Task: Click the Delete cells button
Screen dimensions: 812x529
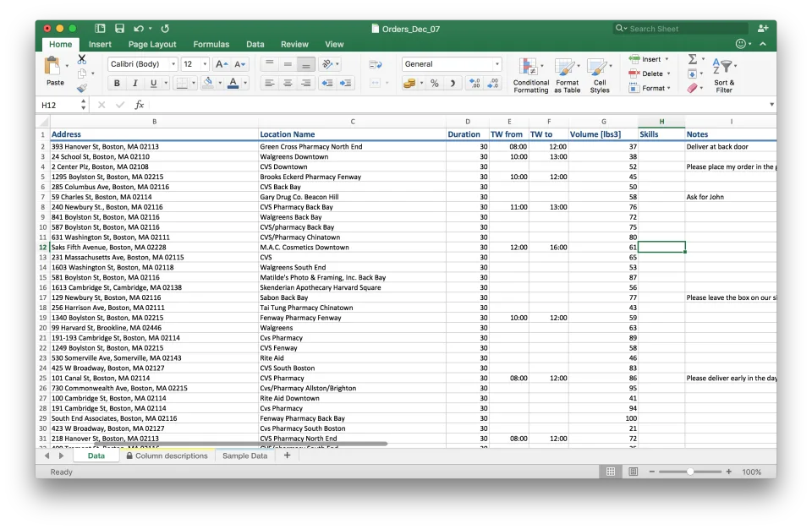Action: tap(650, 74)
